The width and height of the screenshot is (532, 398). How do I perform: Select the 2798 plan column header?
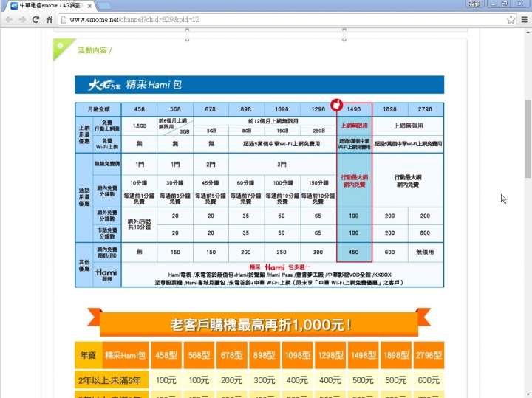click(425, 109)
